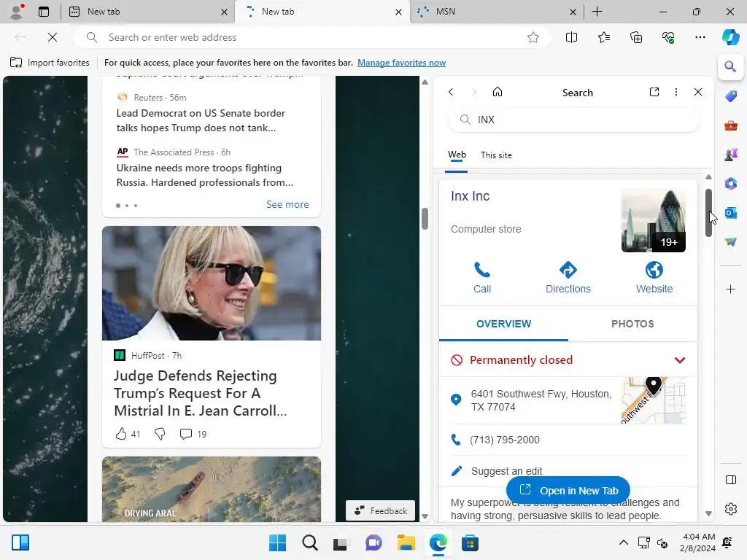Stop loading the page with X button

point(53,37)
